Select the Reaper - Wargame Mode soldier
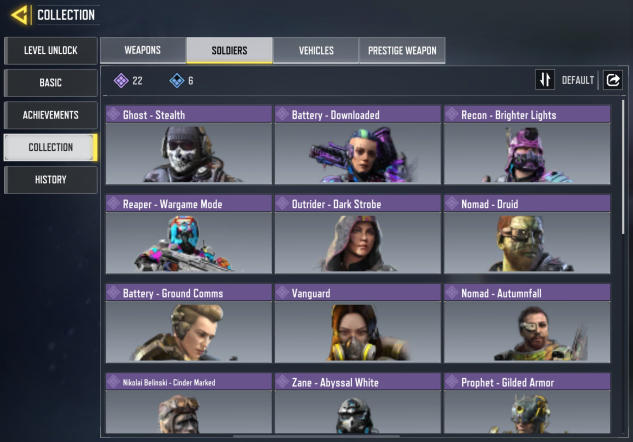Image resolution: width=633 pixels, height=442 pixels. [189, 234]
